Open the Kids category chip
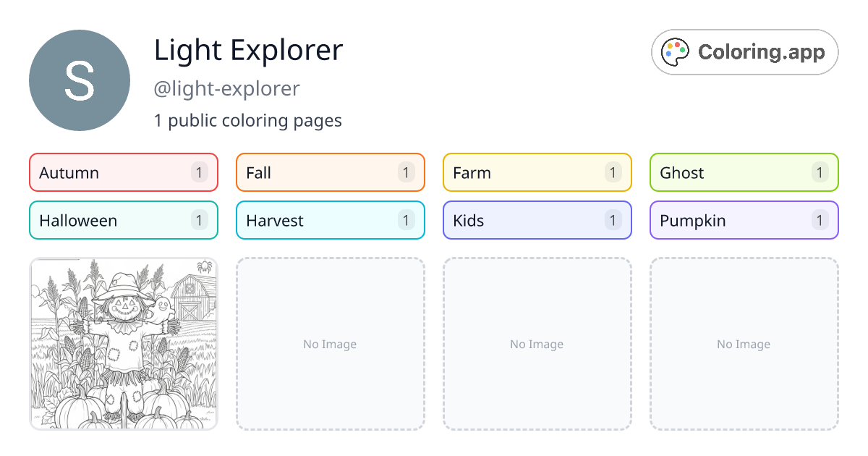Viewport: 868px width, 456px height. pos(537,220)
